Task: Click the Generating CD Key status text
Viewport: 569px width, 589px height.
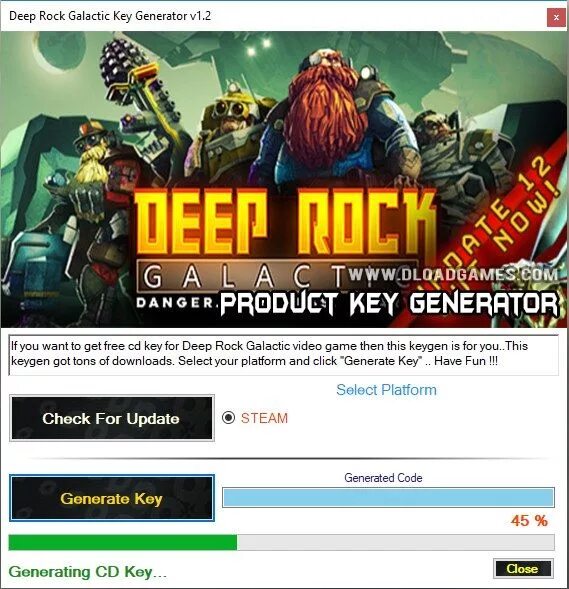Action: click(88, 572)
